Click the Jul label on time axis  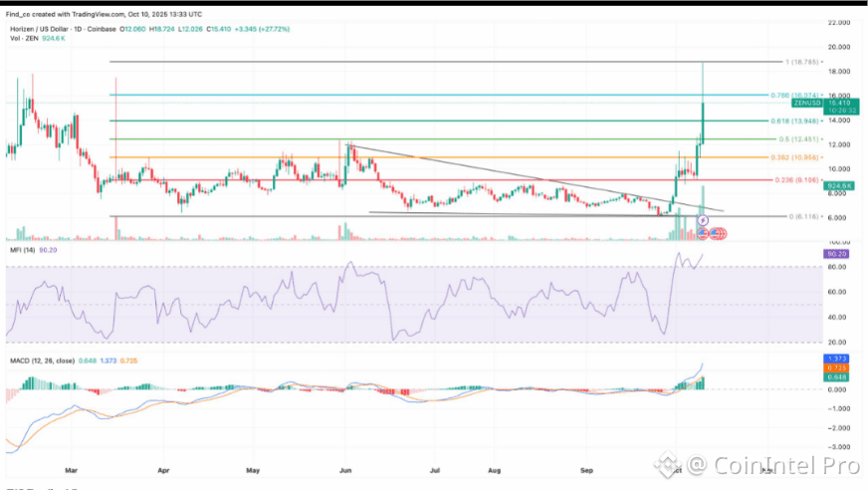click(435, 471)
